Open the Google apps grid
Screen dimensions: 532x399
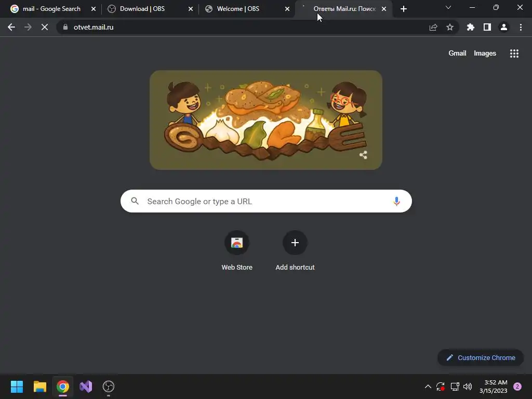pos(514,54)
